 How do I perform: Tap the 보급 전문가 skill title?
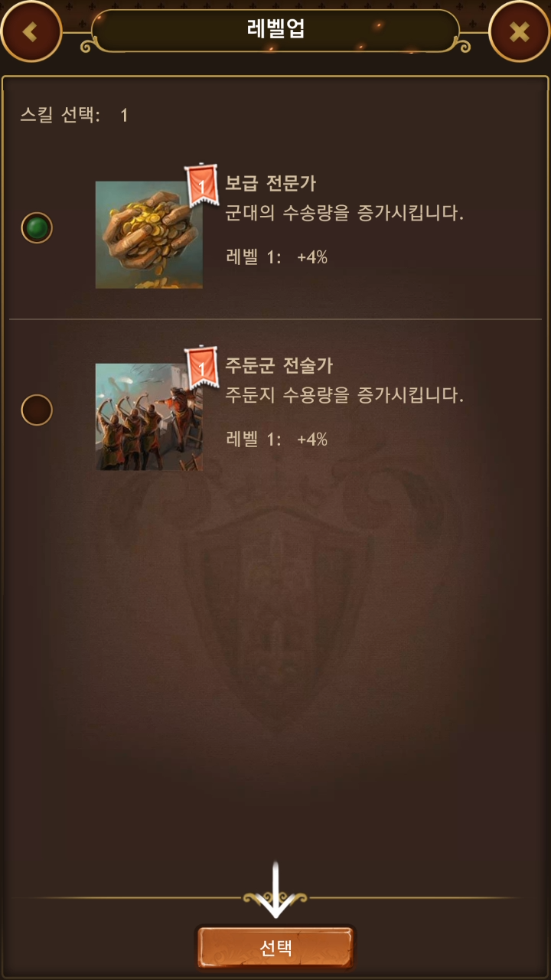(x=271, y=184)
